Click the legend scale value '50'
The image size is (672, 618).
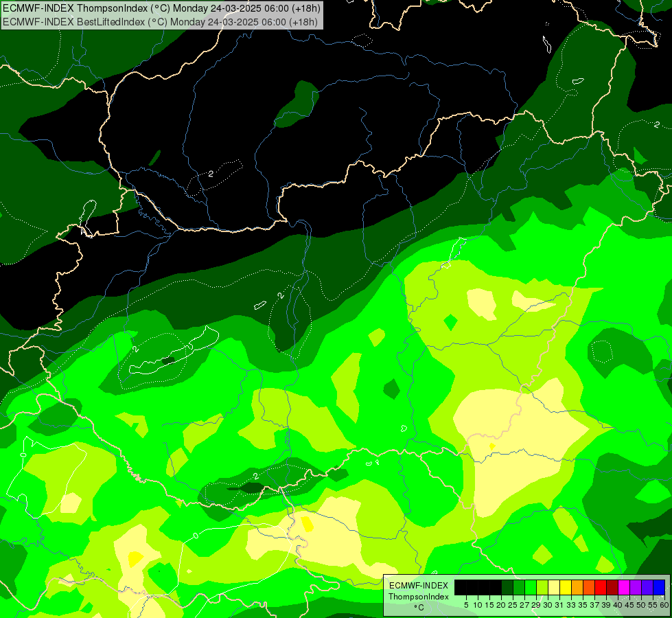642,605
